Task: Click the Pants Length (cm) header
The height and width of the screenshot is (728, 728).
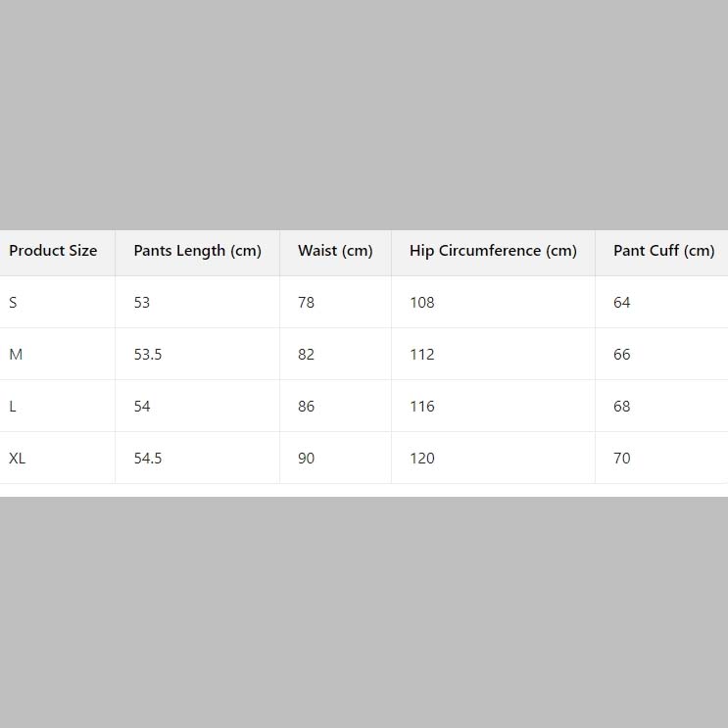Action: pos(197,251)
